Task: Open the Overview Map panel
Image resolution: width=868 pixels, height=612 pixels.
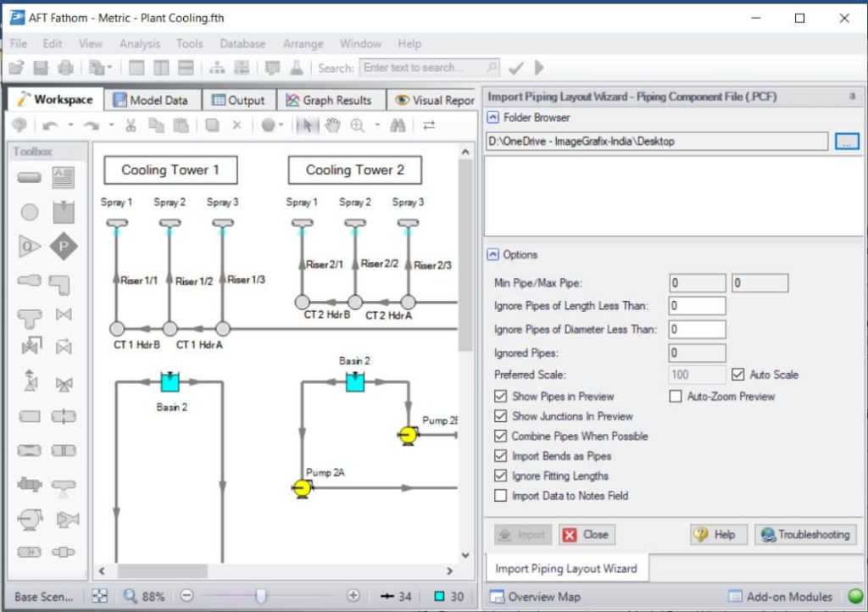Action: [x=536, y=597]
